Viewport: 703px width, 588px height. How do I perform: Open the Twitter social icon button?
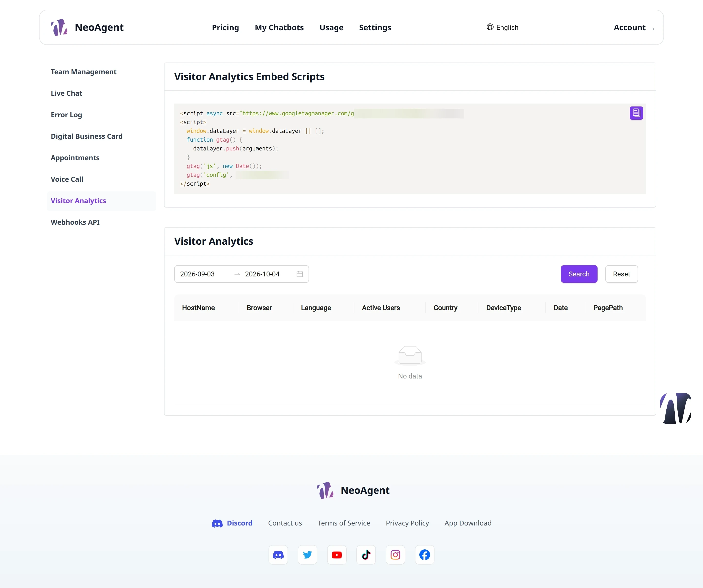click(307, 555)
